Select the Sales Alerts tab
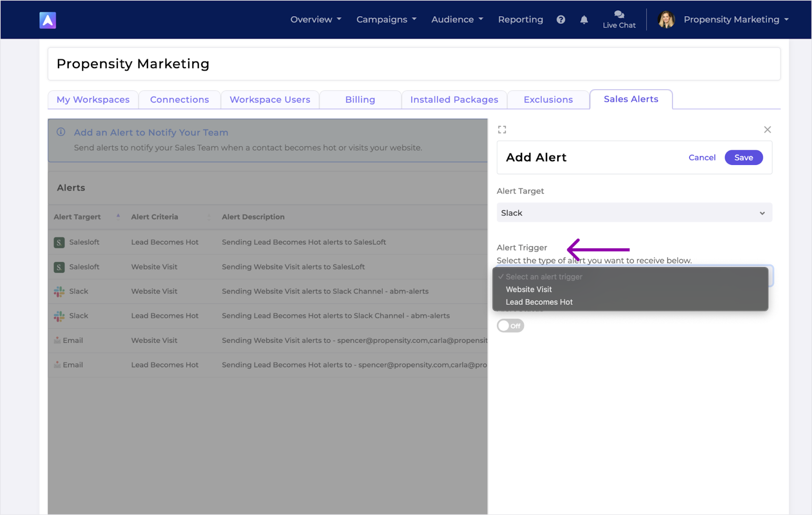 coord(631,99)
